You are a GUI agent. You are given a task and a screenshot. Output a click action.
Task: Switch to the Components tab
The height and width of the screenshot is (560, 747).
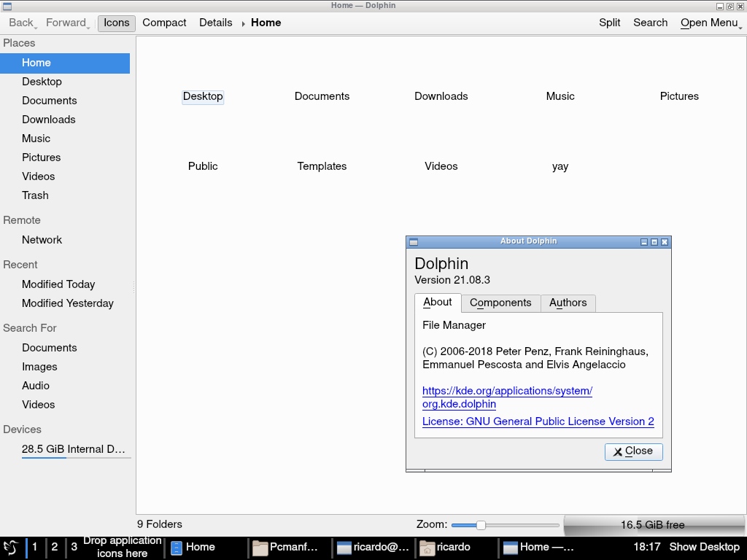click(x=500, y=303)
